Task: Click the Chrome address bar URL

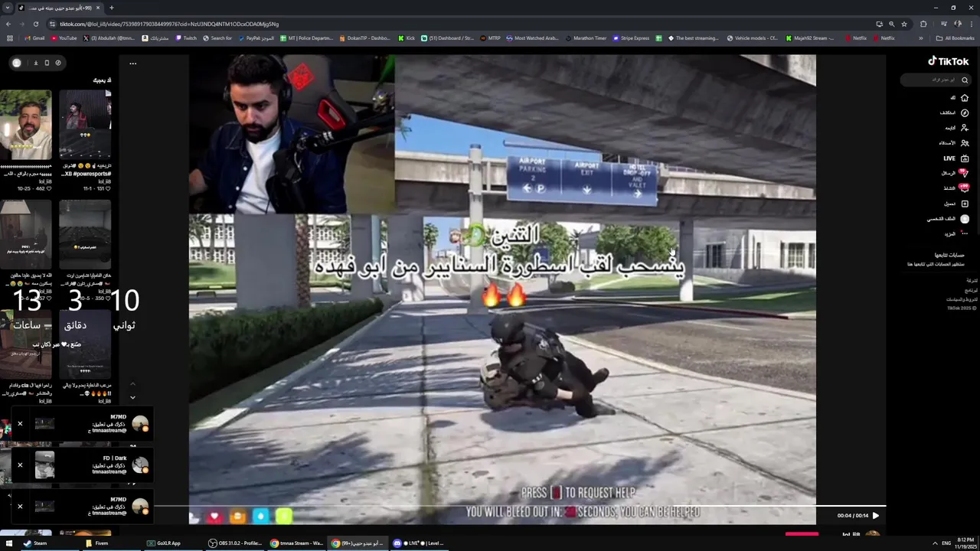Action: point(169,24)
